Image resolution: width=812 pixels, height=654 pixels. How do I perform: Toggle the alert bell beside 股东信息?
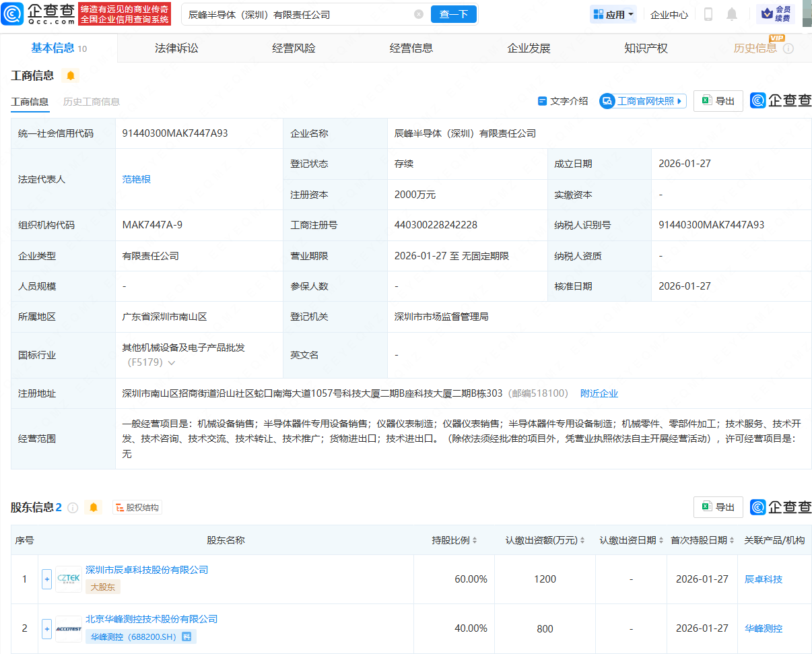point(94,507)
